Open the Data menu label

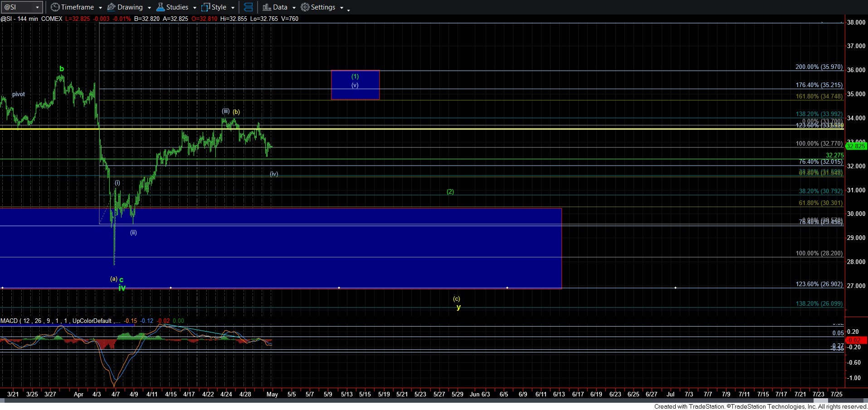280,7
